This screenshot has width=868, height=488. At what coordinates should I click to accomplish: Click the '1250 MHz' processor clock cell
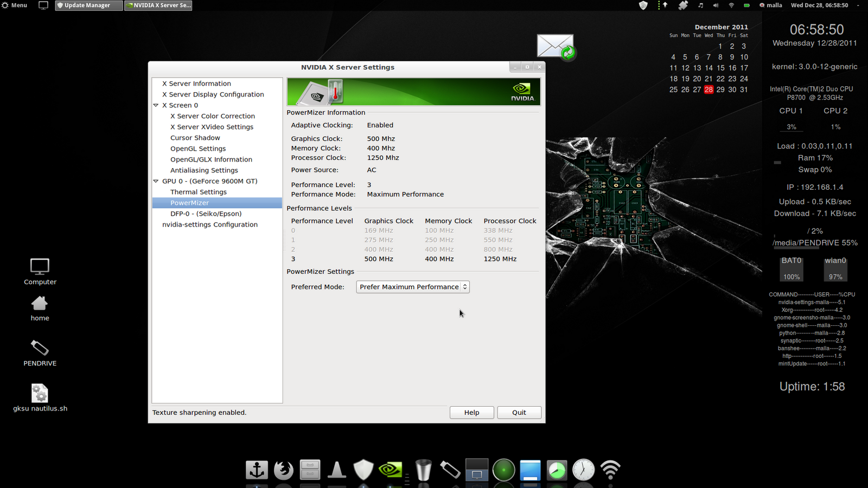(x=500, y=259)
